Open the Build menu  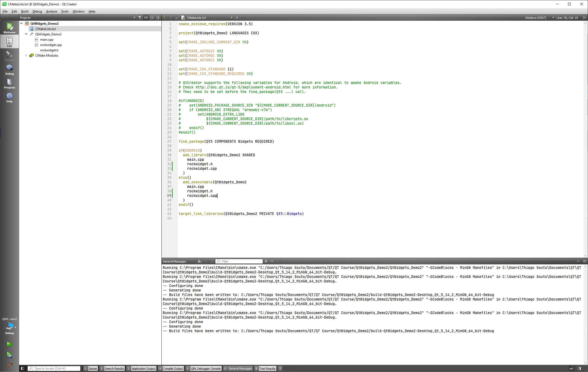25,11
